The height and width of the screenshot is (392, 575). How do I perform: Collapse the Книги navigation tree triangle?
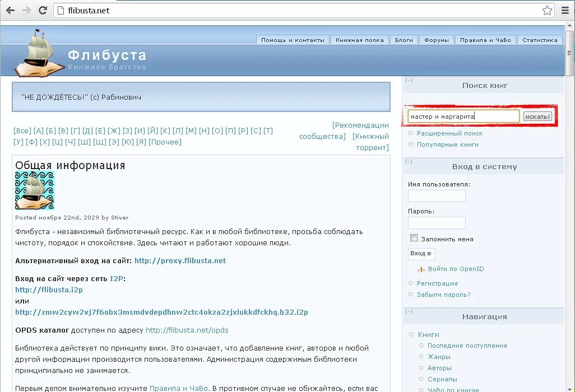[x=411, y=335]
